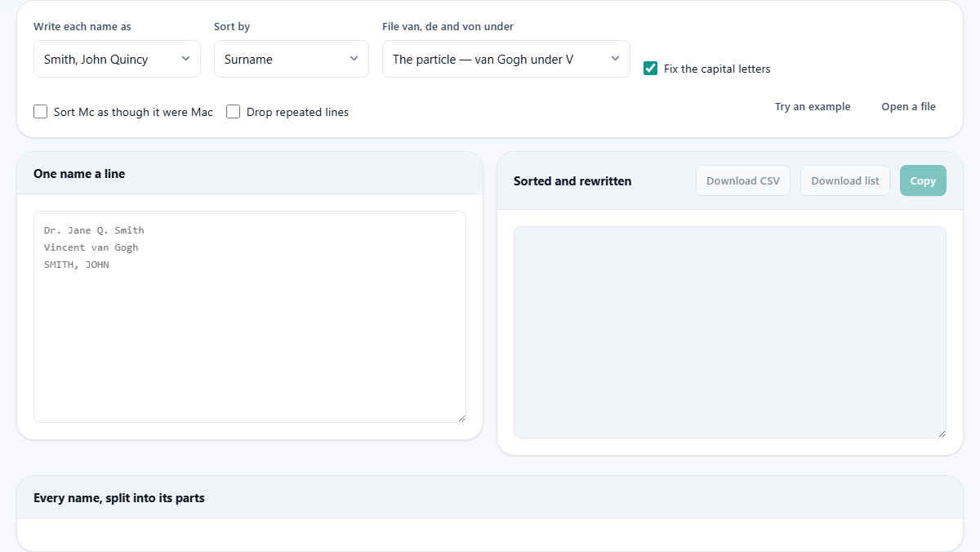Click the 'Sort by' label
The image size is (980, 552).
coord(232,26)
